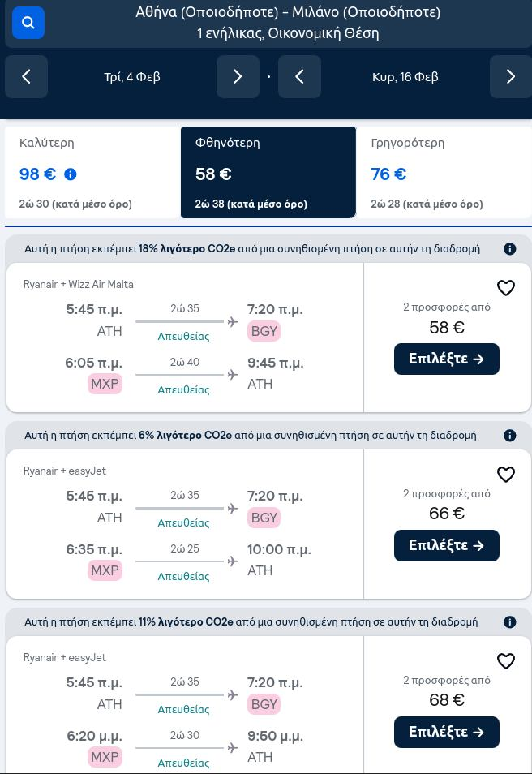Select the Φθηνότερη 58 € sorting tab
This screenshot has width=532, height=774.
(268, 172)
